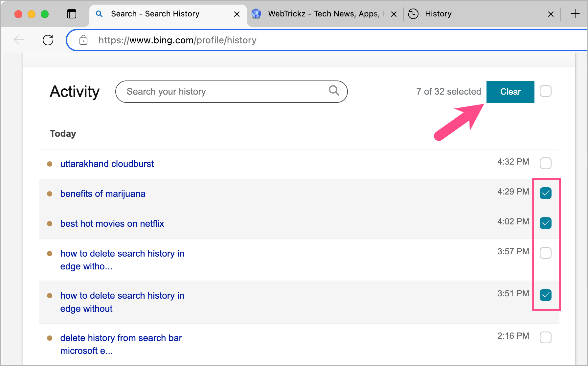
Task: Click the page reload icon
Action: pos(48,40)
